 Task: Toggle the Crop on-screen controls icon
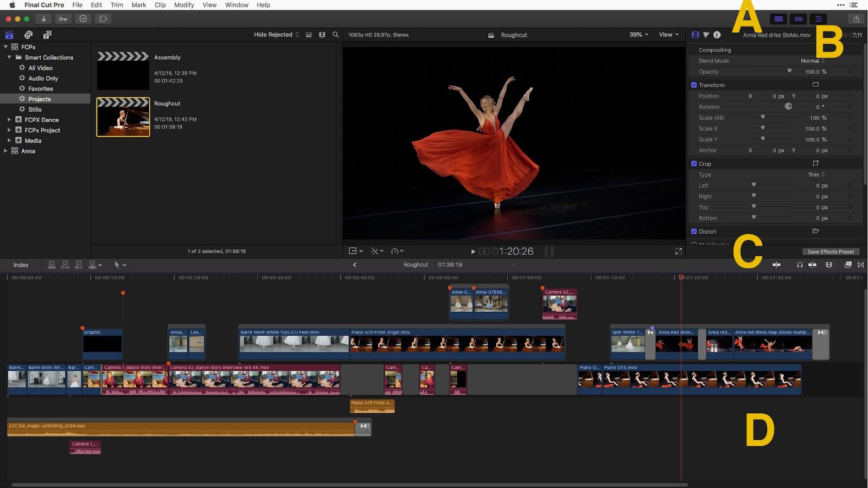[x=815, y=163]
